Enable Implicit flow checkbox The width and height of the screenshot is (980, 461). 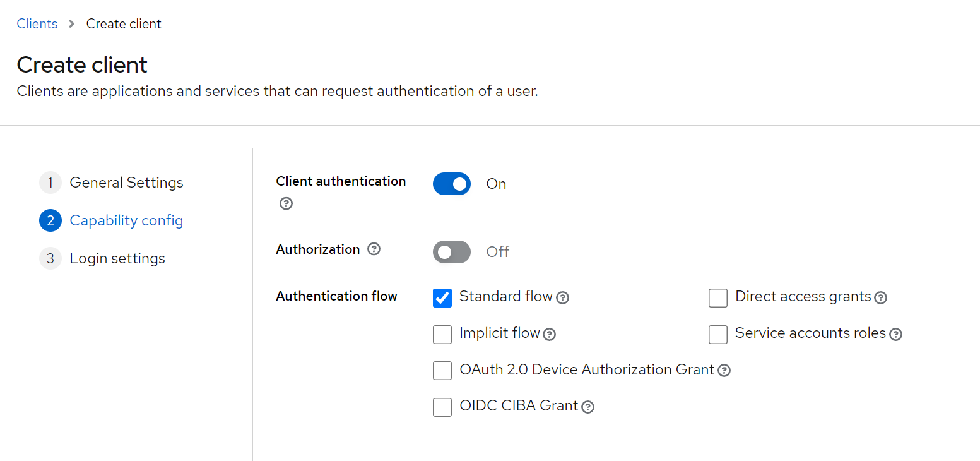point(442,334)
